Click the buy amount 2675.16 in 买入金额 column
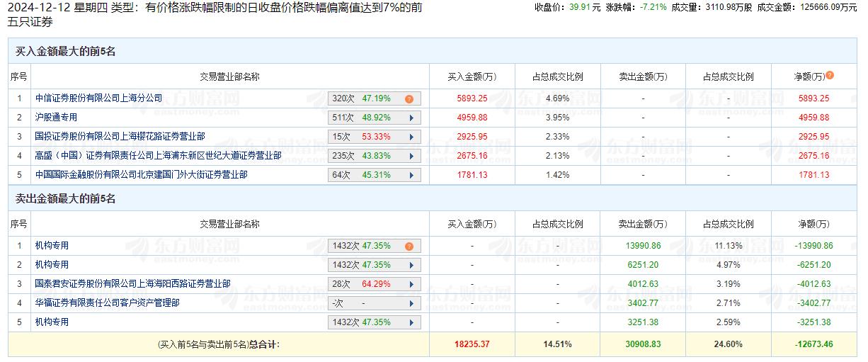The image size is (868, 362). pyautogui.click(x=472, y=156)
